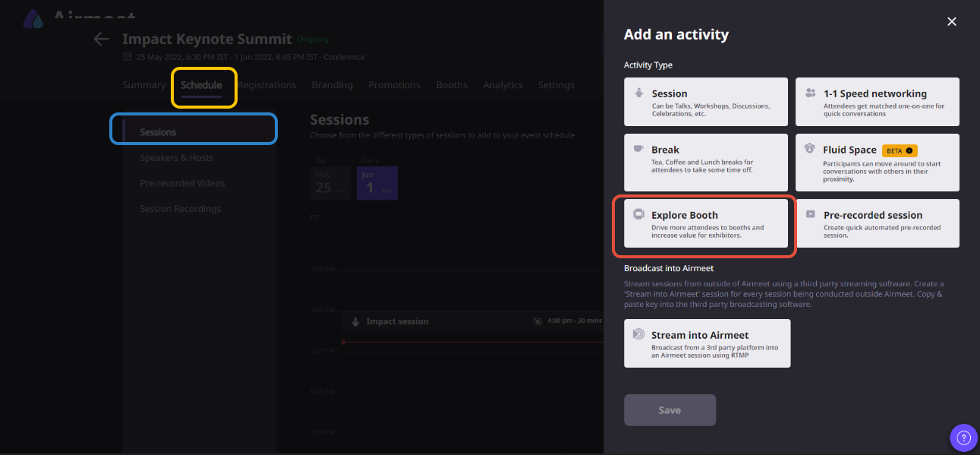Screen dimensions: 980x455
Task: Click the back arrow beside event title
Action: pos(101,39)
